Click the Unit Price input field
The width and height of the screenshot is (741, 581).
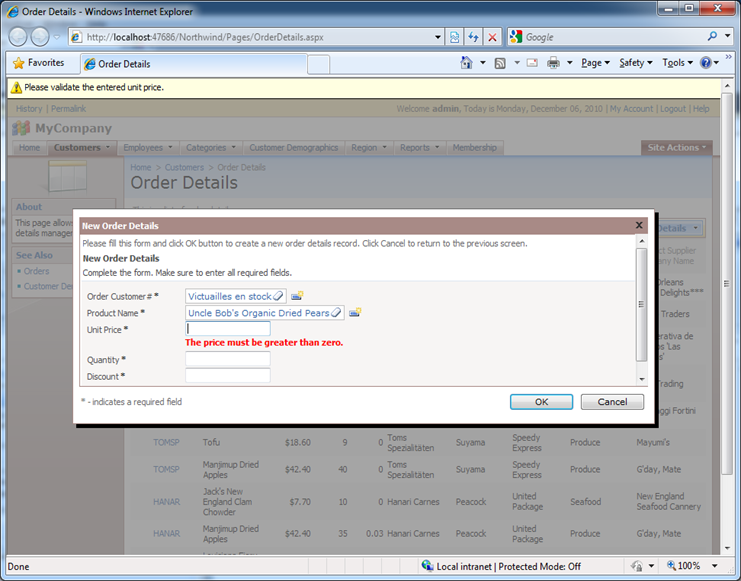tap(228, 329)
